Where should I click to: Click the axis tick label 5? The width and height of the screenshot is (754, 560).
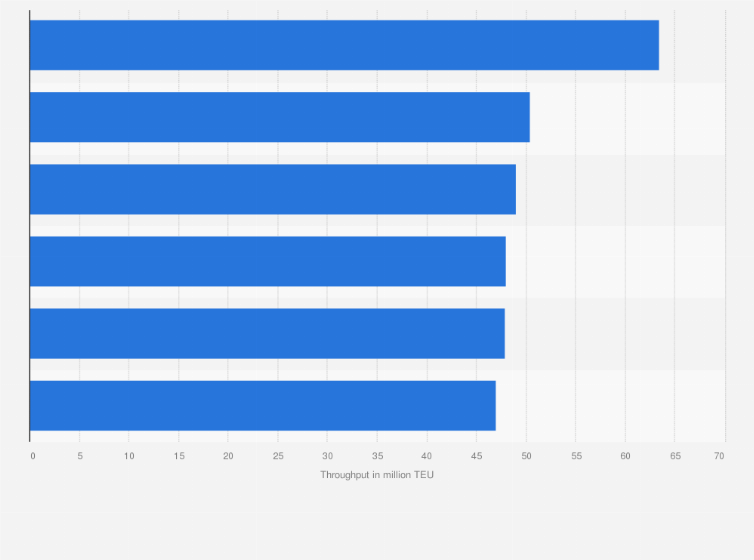point(80,456)
